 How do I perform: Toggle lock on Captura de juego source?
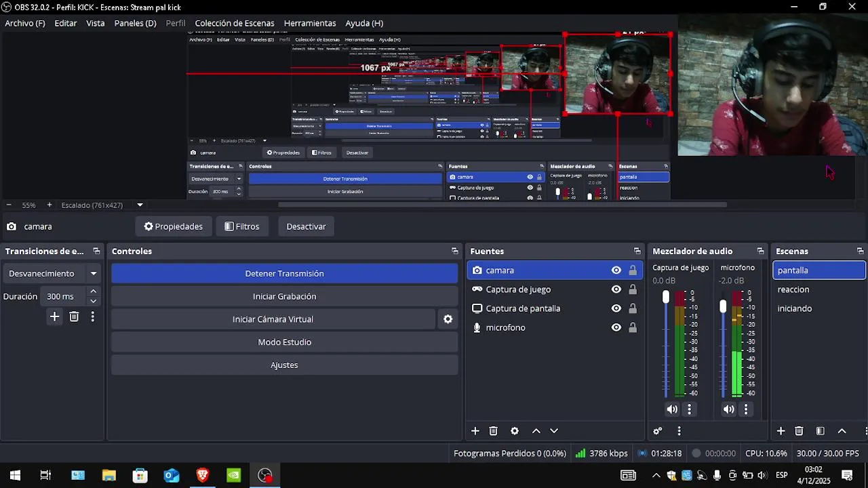tap(633, 289)
